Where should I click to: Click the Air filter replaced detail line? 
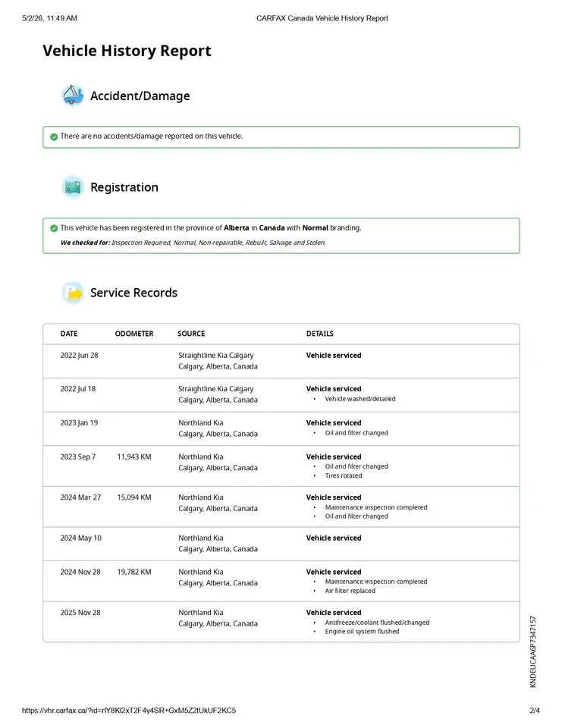pos(350,591)
